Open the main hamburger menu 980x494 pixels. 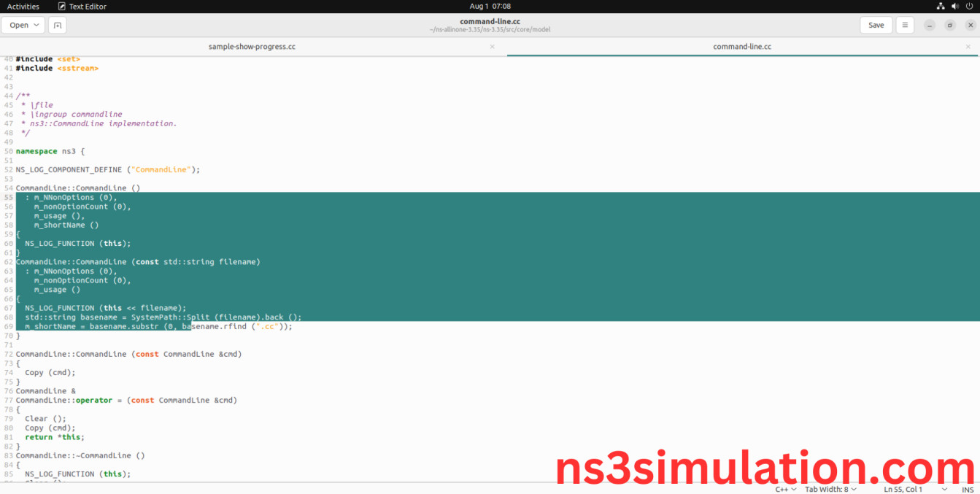click(905, 25)
